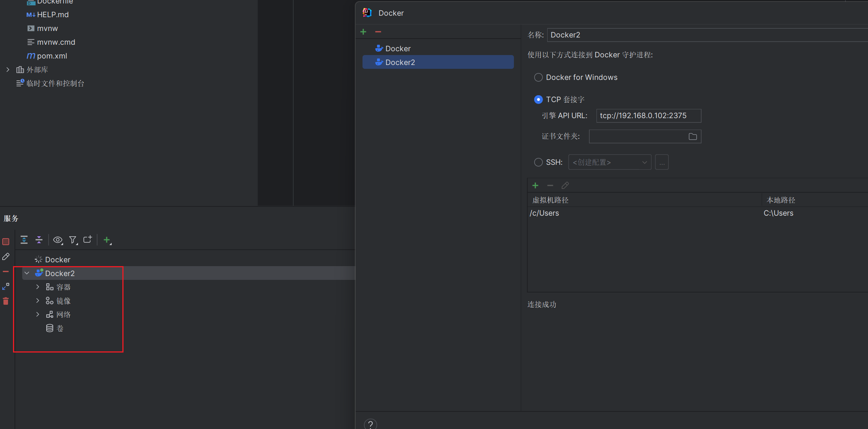Click the expand arrows icon in Services sidebar
This screenshot has height=429, width=868.
6,286
